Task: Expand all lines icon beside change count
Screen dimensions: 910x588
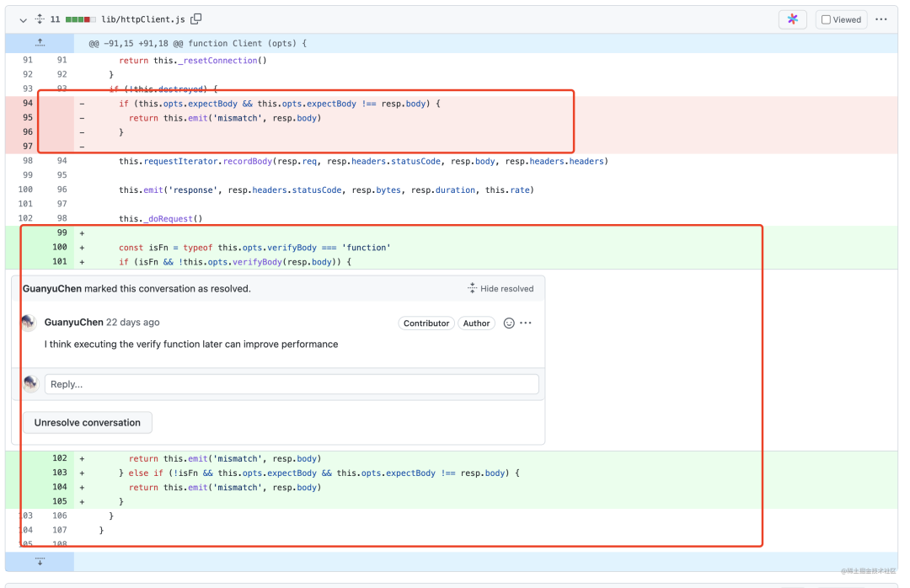Action: (x=39, y=19)
